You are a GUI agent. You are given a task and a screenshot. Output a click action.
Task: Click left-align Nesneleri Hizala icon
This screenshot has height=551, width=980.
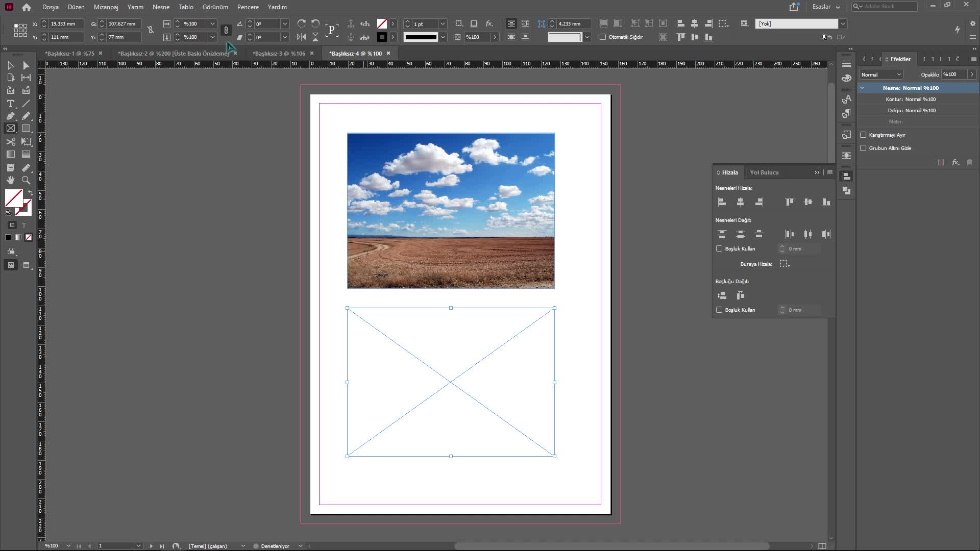tap(722, 202)
